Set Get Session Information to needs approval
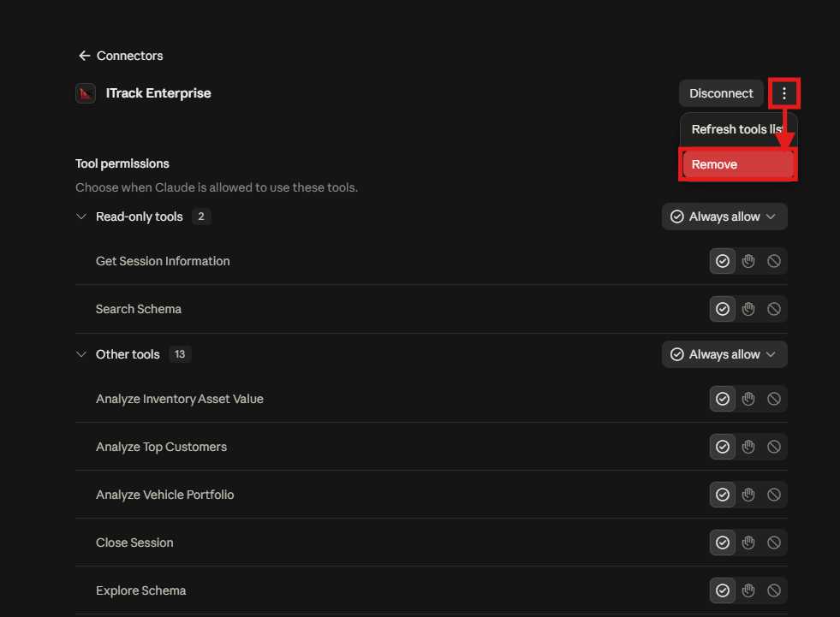 748,261
